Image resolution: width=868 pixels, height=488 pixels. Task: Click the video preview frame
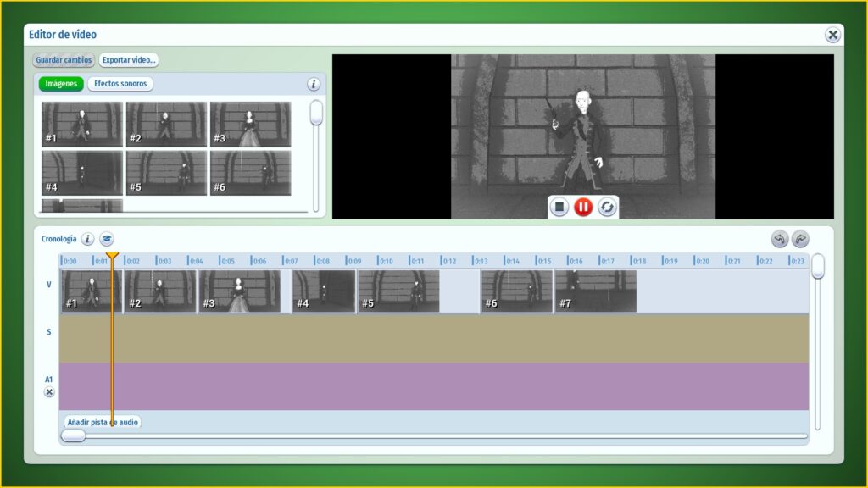pos(583,136)
